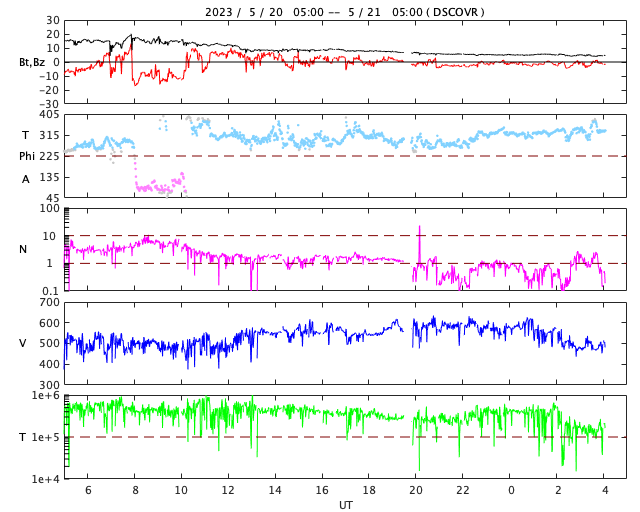This screenshot has height=512, width=640.
Task: Select the Phi axis label
Action: point(27,156)
